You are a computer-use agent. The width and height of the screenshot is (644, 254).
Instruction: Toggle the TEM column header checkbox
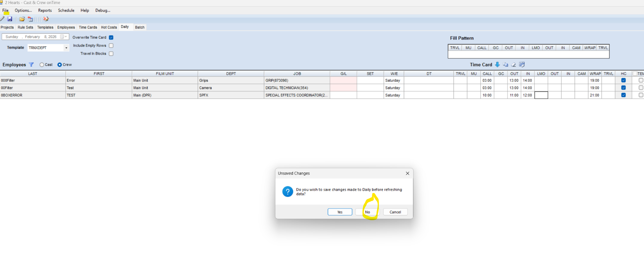[x=635, y=74]
